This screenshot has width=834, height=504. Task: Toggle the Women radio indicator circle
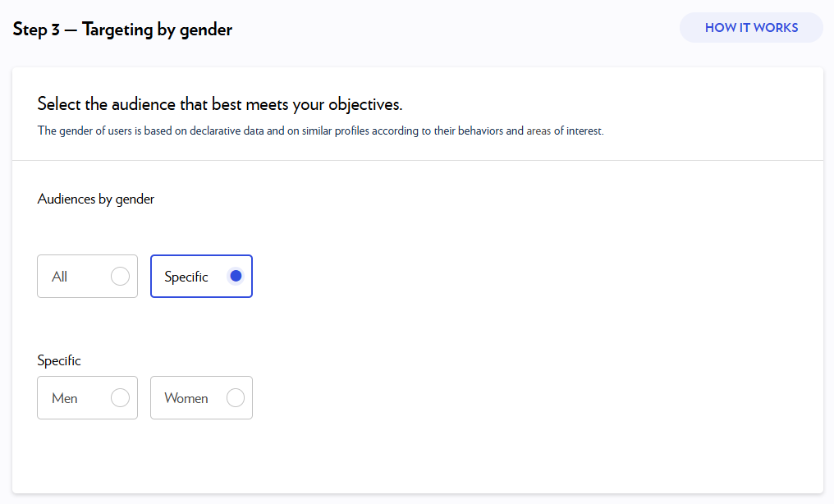236,397
